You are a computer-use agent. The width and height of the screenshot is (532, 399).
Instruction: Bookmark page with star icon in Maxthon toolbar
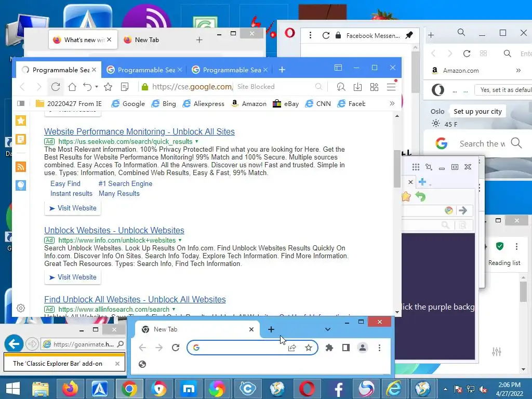pyautogui.click(x=108, y=87)
